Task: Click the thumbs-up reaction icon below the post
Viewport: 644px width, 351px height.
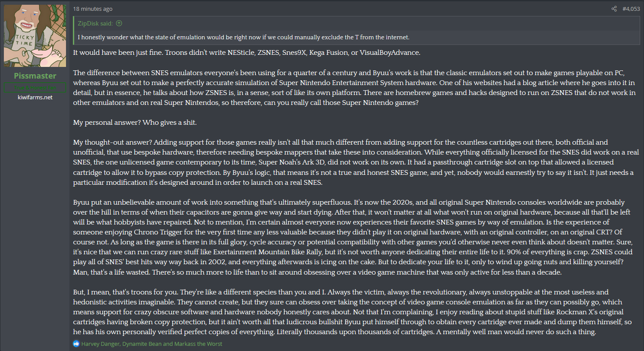Action: (x=76, y=344)
